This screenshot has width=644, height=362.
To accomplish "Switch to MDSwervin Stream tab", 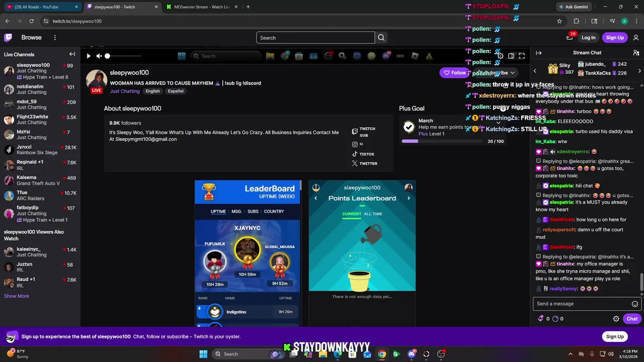I will (201, 7).
